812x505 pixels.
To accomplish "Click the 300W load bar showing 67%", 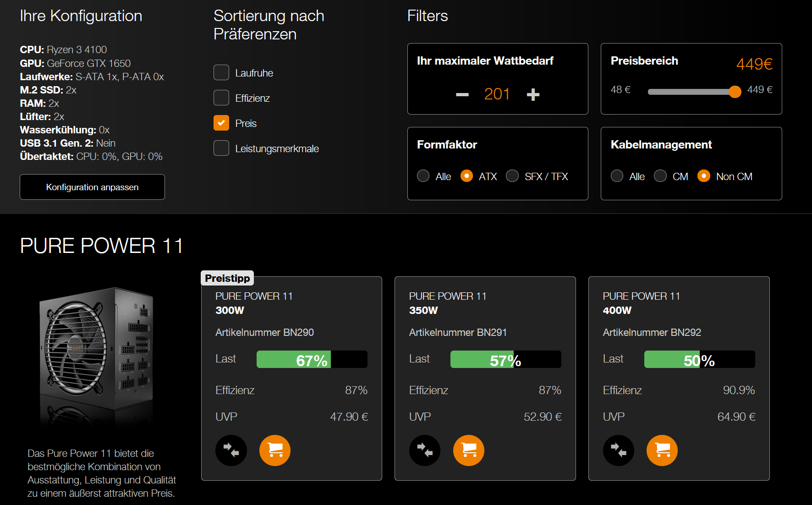I will [312, 359].
